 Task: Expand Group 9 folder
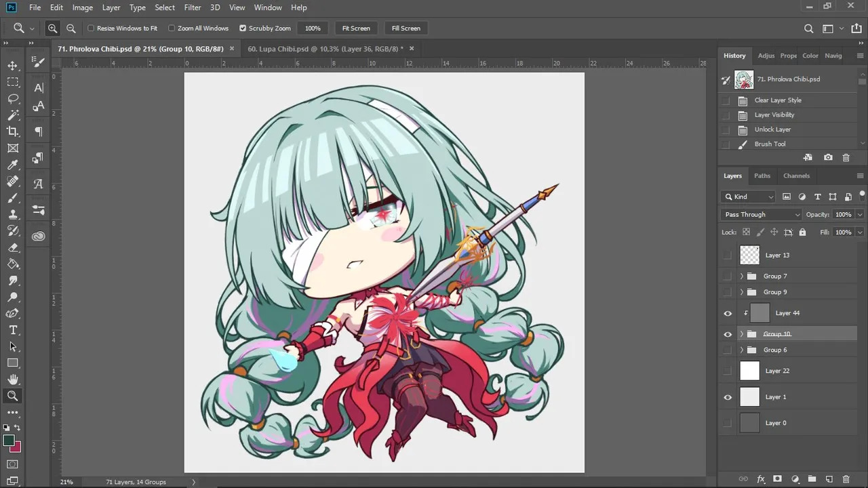click(x=742, y=292)
